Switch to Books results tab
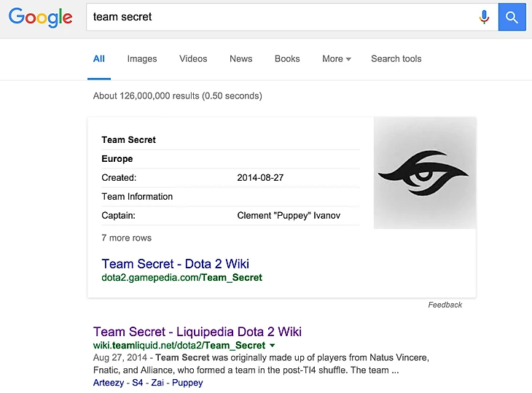Image resolution: width=532 pixels, height=393 pixels. [x=287, y=59]
